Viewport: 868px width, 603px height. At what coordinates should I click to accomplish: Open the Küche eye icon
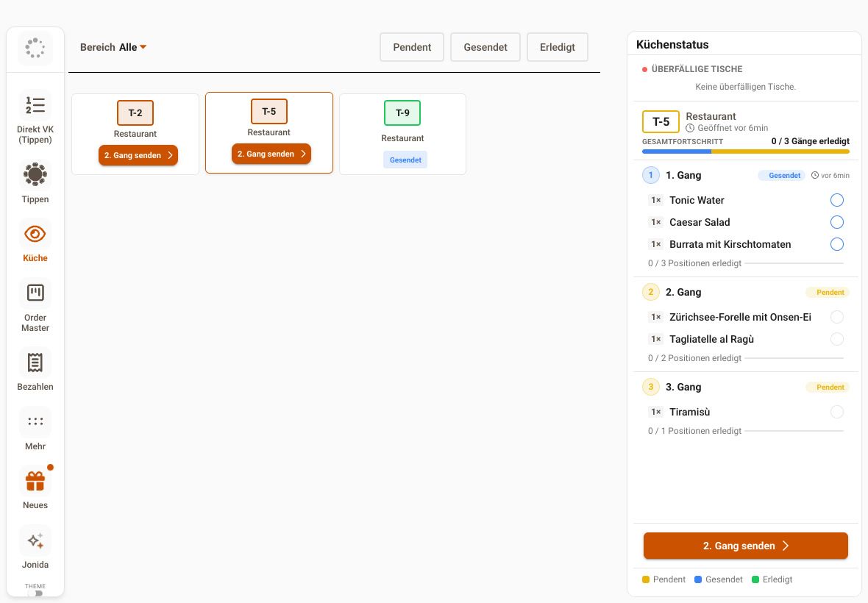(x=35, y=234)
